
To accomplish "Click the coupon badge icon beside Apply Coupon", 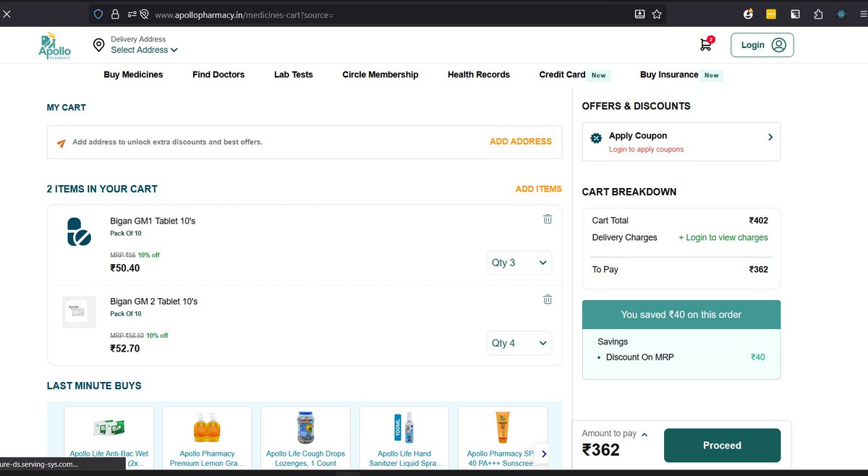I will coord(596,138).
